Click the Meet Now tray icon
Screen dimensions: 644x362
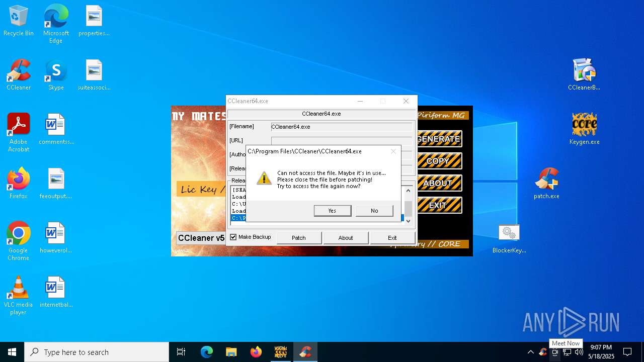coord(555,352)
